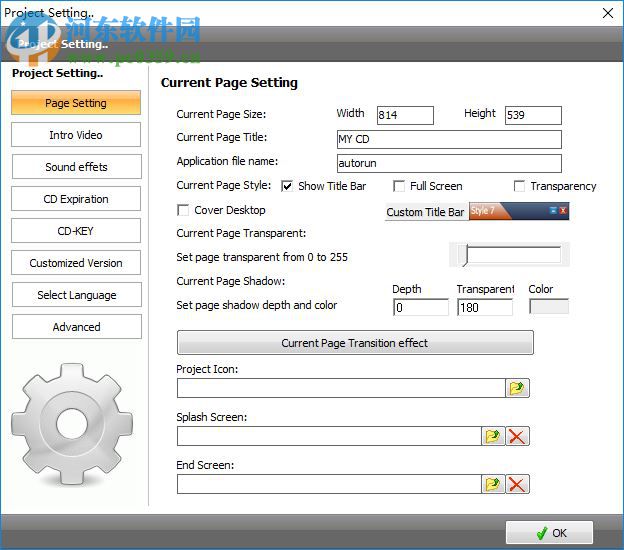This screenshot has height=550, width=624.
Task: Click the page transparency slider
Action: point(509,254)
